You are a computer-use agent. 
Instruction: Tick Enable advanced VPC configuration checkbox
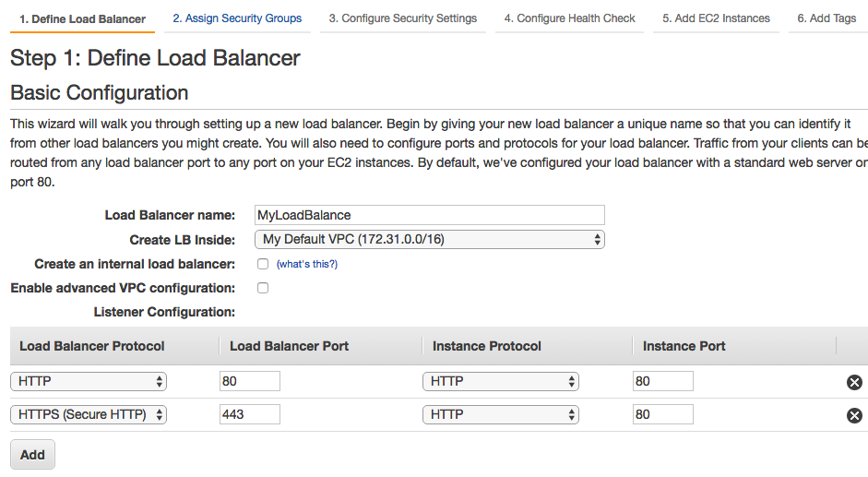click(263, 288)
